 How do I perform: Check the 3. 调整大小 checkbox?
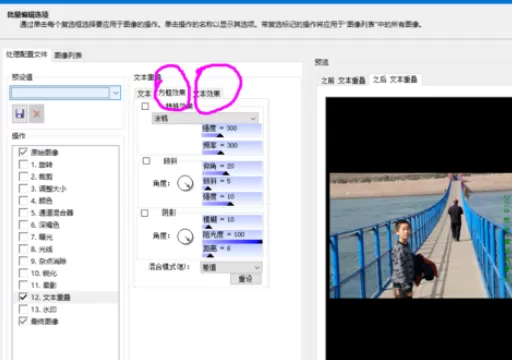pyautogui.click(x=23, y=189)
